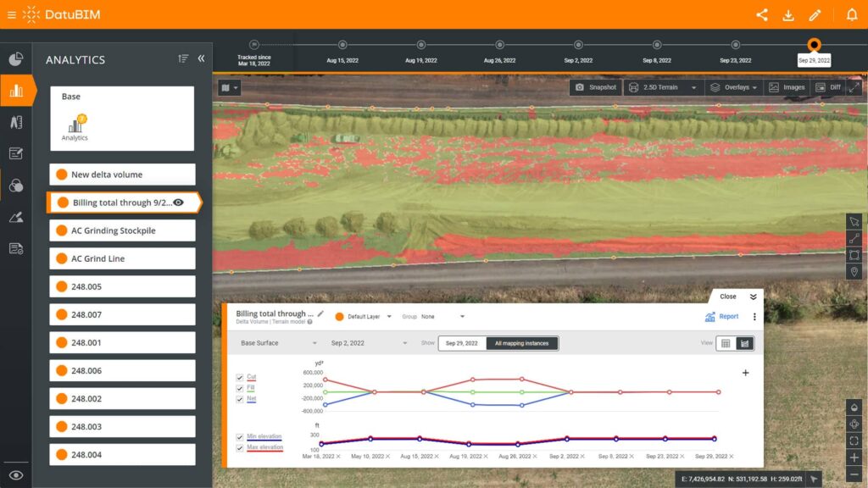
Task: Click the download icon in header
Action: click(x=788, y=15)
